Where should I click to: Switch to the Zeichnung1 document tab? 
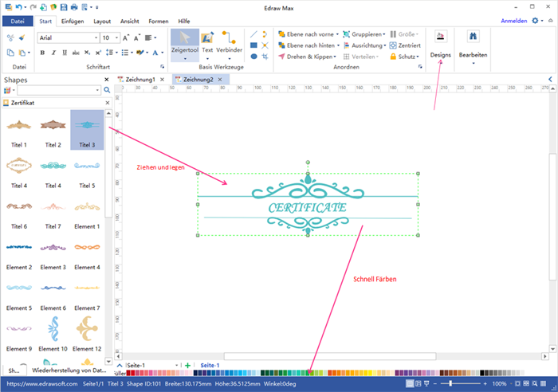point(137,80)
